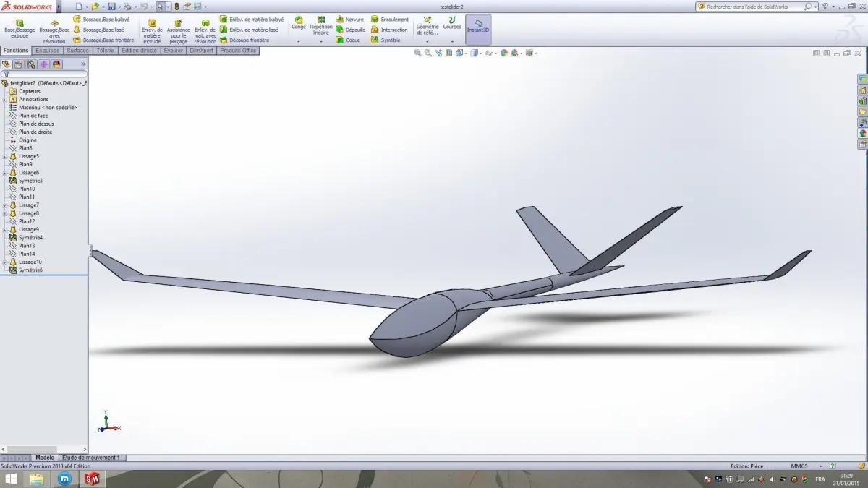Select the Nervure tool
868x488 pixels.
click(350, 20)
